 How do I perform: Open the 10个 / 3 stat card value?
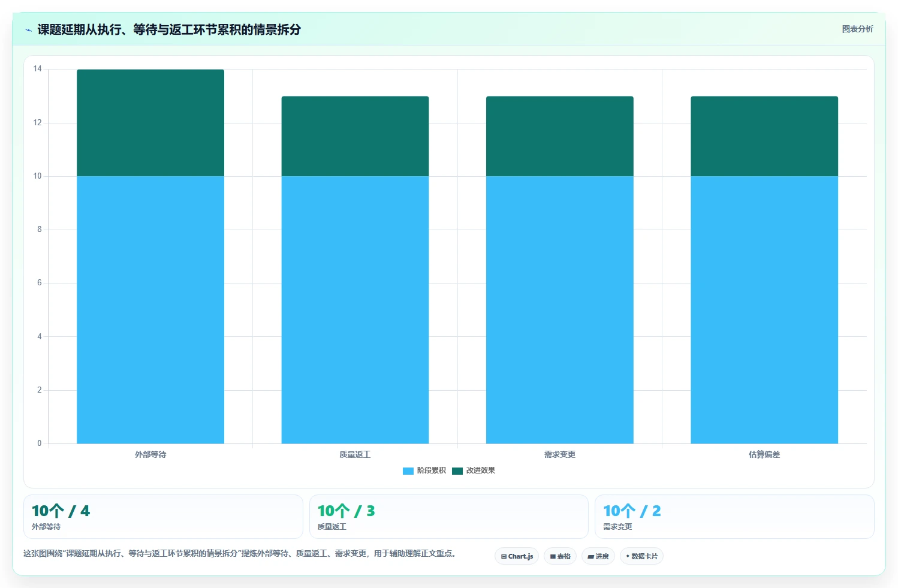pyautogui.click(x=346, y=511)
